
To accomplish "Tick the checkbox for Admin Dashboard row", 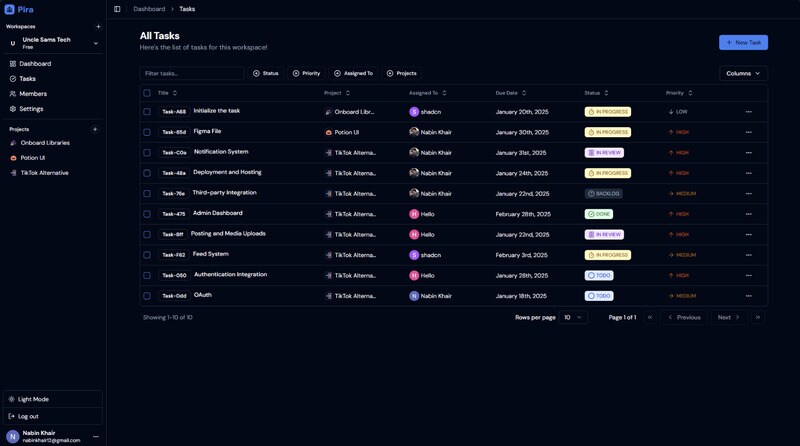I will tap(147, 214).
